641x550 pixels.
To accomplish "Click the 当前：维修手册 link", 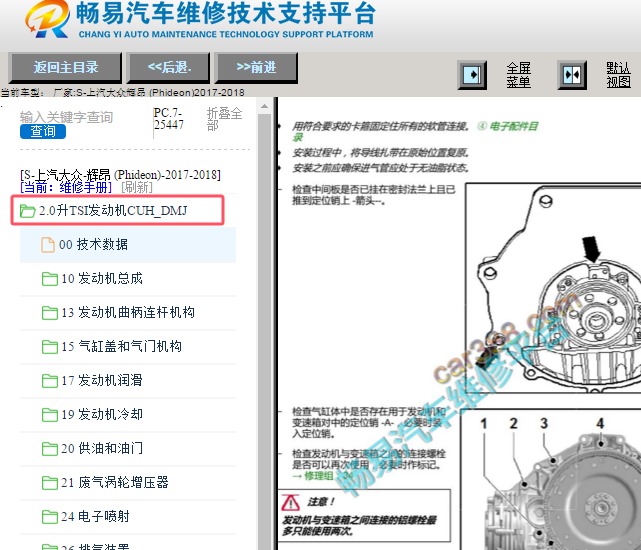I will click(66, 187).
